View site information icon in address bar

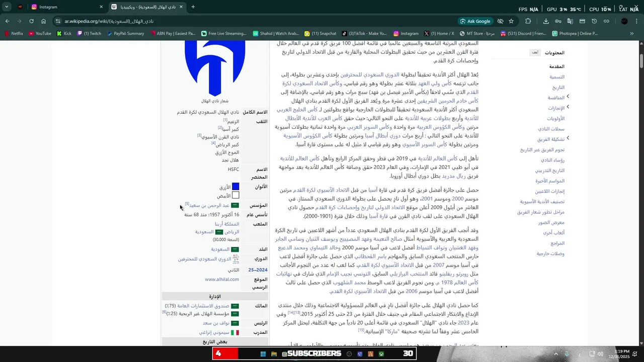point(58,21)
